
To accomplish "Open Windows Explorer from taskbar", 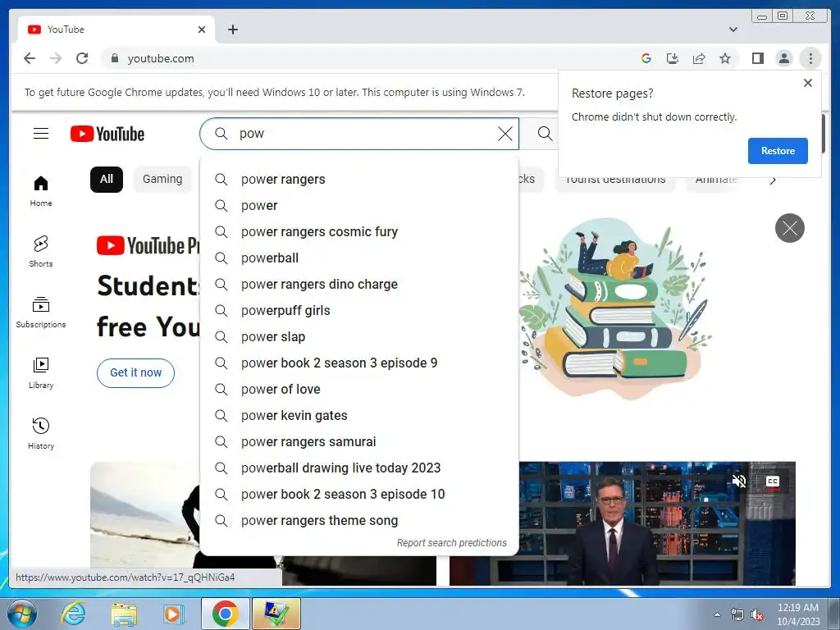I will [x=124, y=614].
